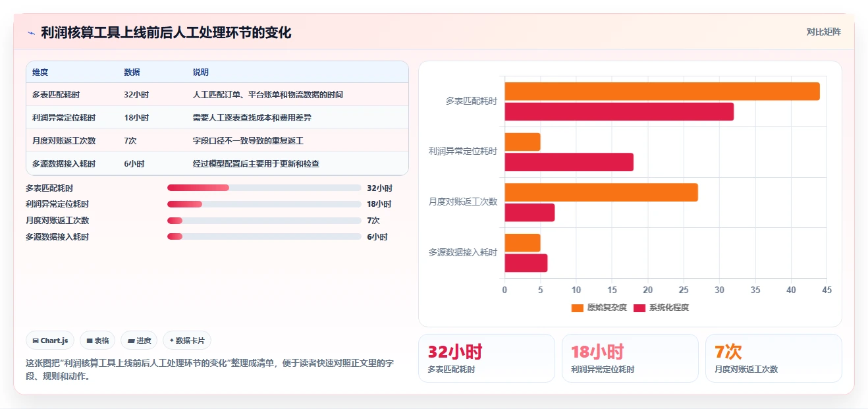Click table cell 月度对账返工次数
The image size is (868, 409).
point(64,141)
